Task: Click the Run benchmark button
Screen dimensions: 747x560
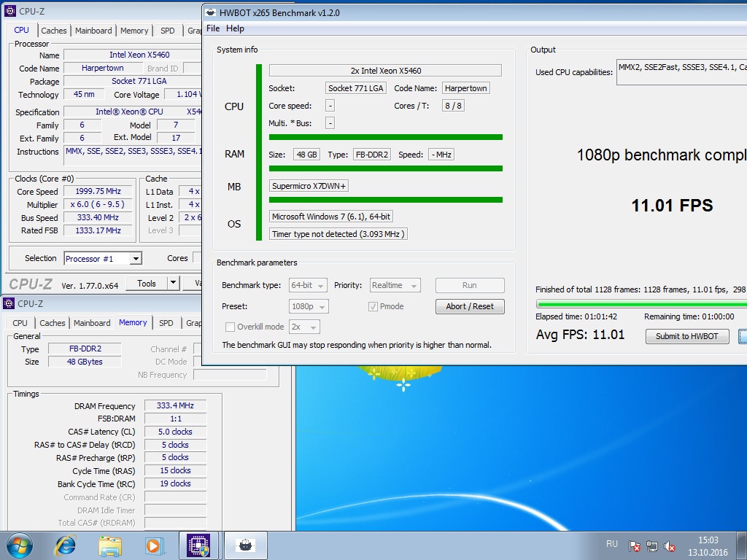Action: tap(470, 285)
